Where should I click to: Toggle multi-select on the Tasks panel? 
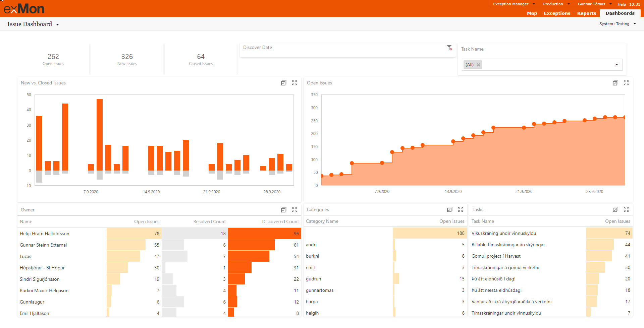[x=615, y=209]
